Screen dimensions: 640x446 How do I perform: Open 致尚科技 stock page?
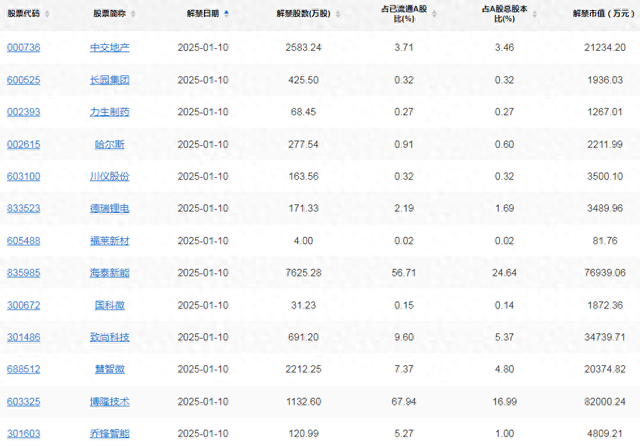pyautogui.click(x=110, y=337)
